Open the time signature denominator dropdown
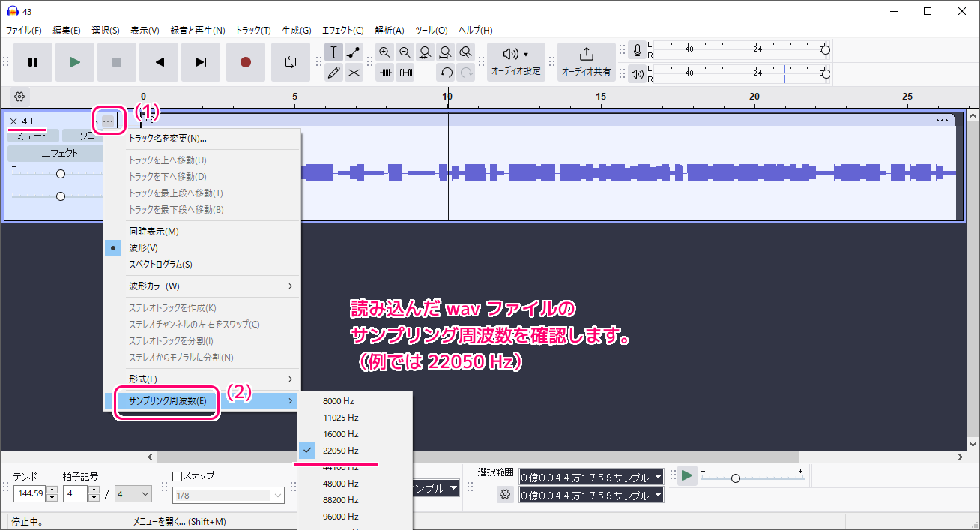The width and height of the screenshot is (980, 530). coord(134,494)
